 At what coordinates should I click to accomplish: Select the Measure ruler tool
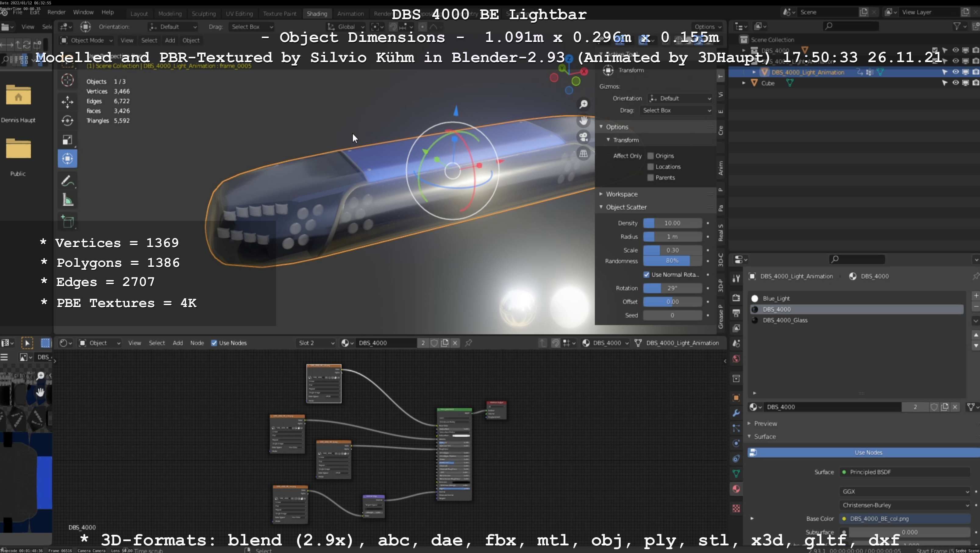click(x=67, y=200)
